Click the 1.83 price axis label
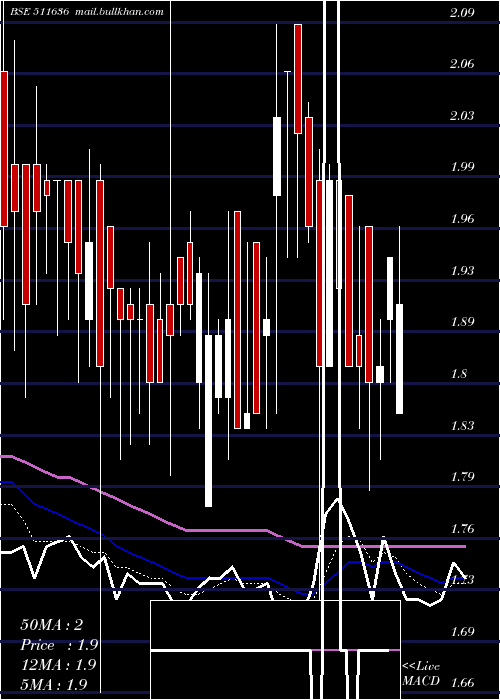Image resolution: width=500 pixels, height=700 pixels. click(462, 425)
